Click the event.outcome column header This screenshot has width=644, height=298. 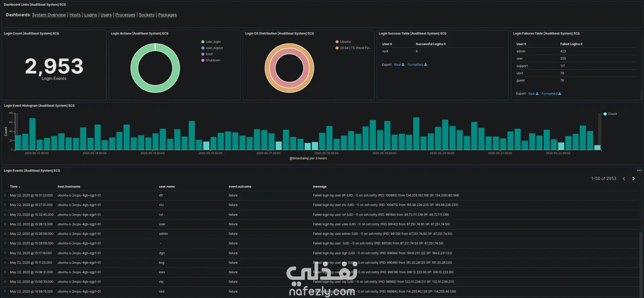tap(240, 187)
